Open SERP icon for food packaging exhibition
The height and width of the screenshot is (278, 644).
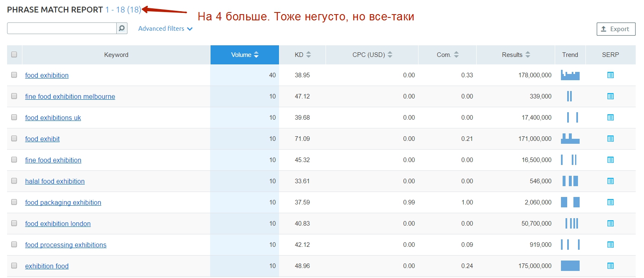tap(610, 202)
